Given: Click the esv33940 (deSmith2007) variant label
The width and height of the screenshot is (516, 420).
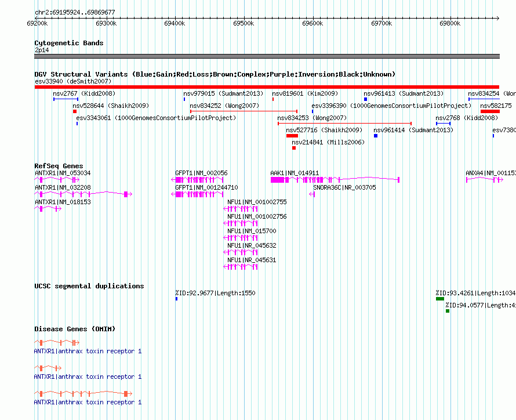Looking at the screenshot, I should (74, 81).
